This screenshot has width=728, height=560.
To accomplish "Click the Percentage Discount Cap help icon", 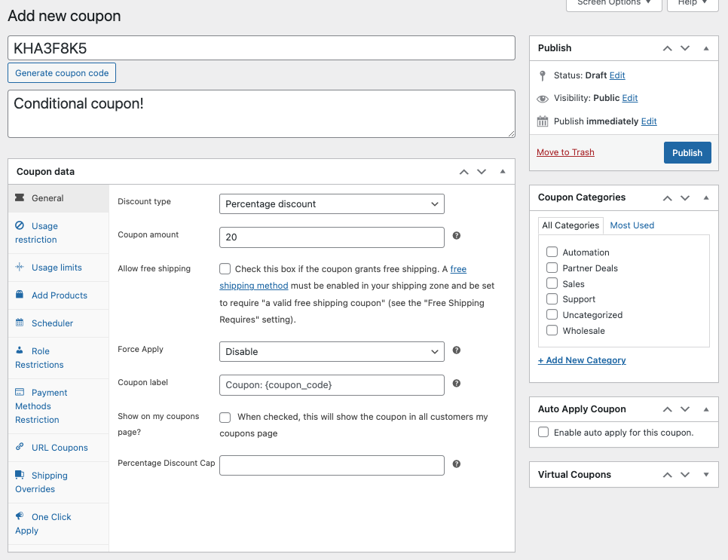I will (457, 464).
